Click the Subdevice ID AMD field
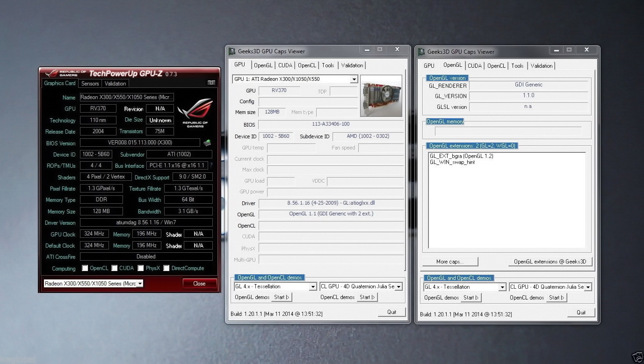 368,136
